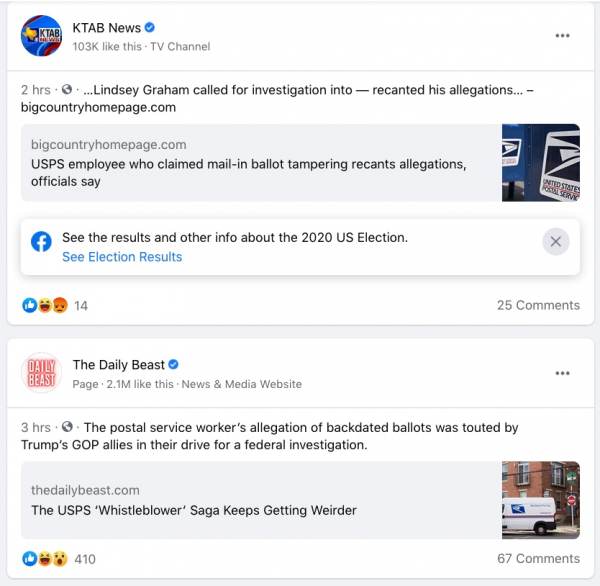View reaction emojis on Daily Beast post
This screenshot has width=600, height=586.
tap(45, 559)
